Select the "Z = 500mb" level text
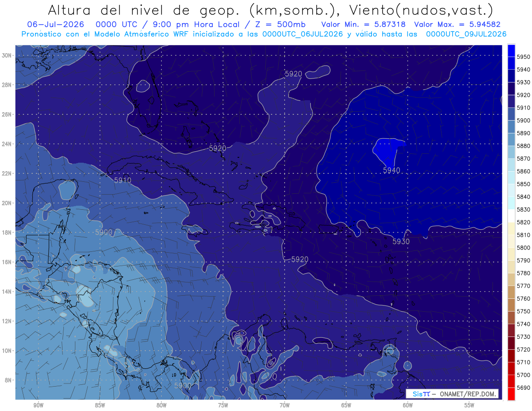Image resolution: width=532 pixels, height=411 pixels. click(x=282, y=24)
